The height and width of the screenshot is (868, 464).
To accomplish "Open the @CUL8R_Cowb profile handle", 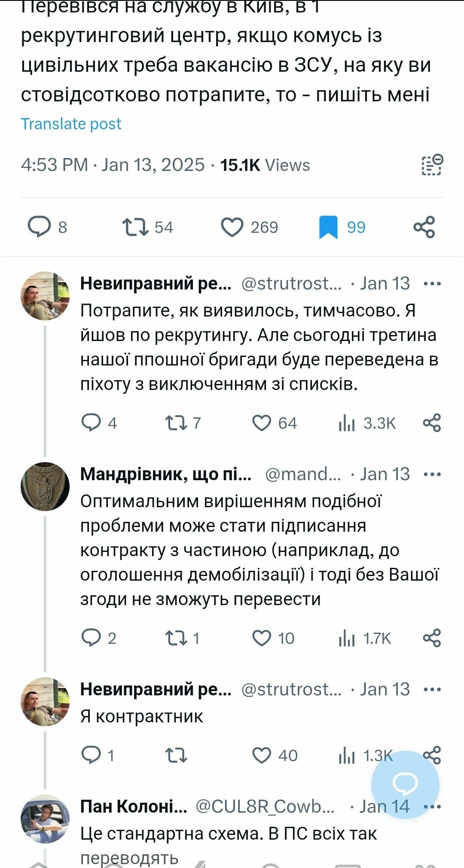I will [265, 807].
